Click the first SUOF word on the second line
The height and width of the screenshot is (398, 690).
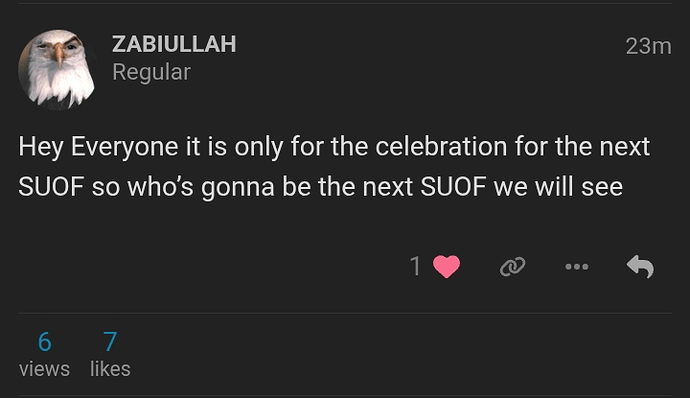(x=51, y=187)
